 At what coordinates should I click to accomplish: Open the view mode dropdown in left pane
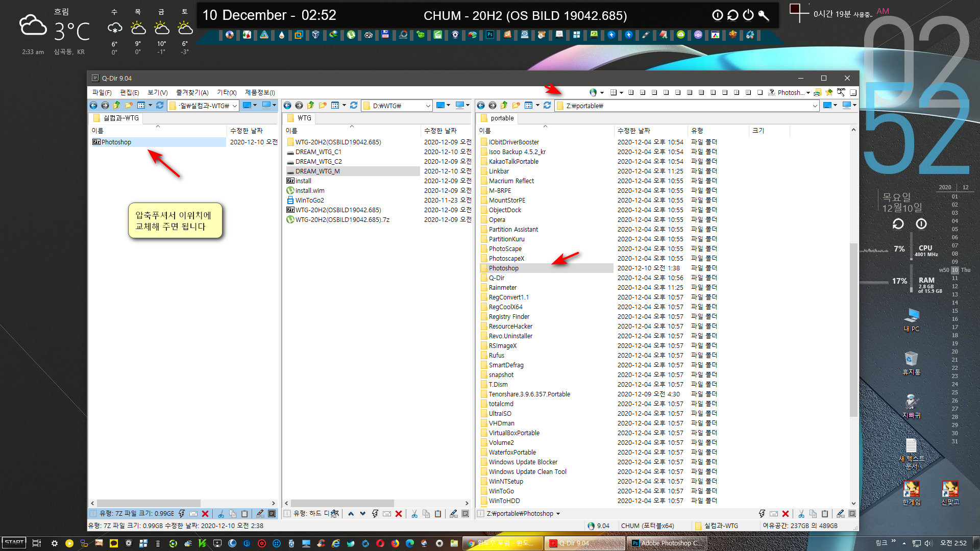pos(150,106)
